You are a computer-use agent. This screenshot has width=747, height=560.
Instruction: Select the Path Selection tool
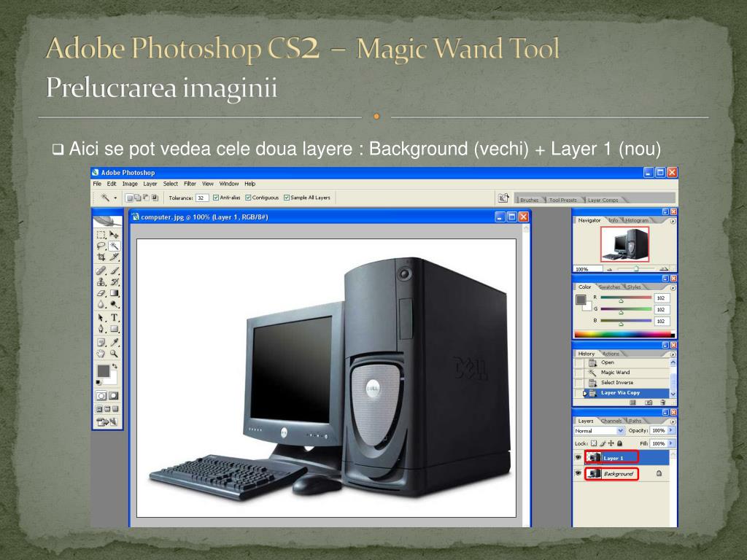(x=101, y=318)
